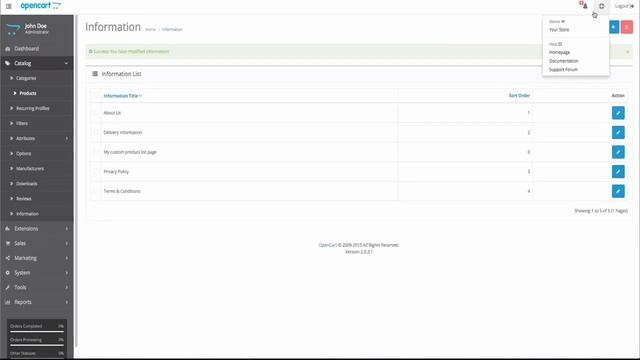Edit the About Us row

(618, 113)
